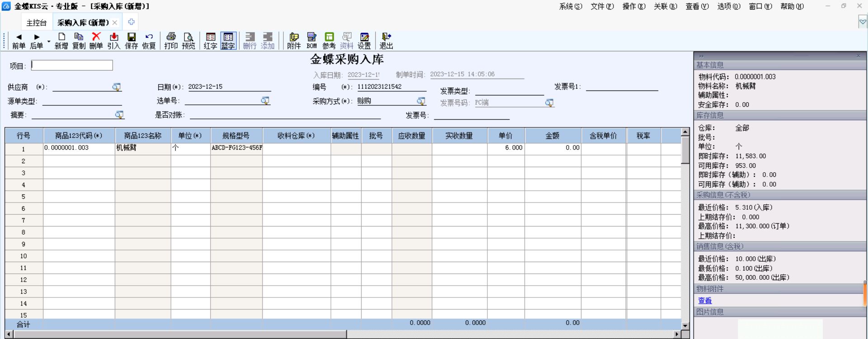Restore with 恢复 icon
Screen dimensions: 868x339
149,41
